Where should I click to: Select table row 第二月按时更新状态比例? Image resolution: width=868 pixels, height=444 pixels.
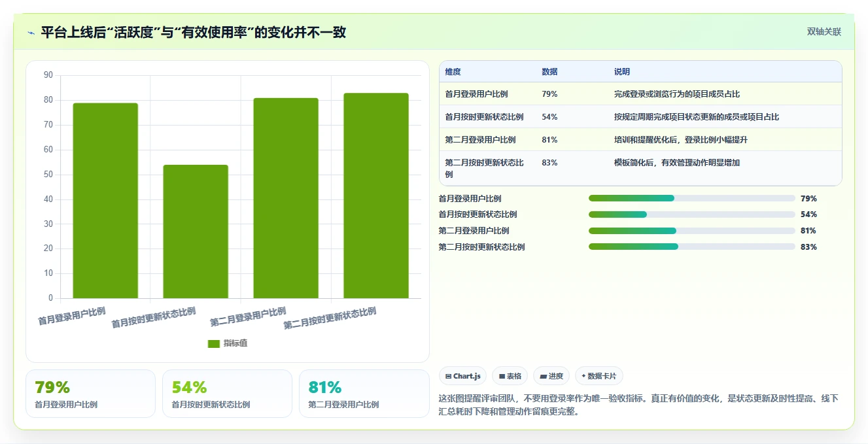pyautogui.click(x=640, y=168)
